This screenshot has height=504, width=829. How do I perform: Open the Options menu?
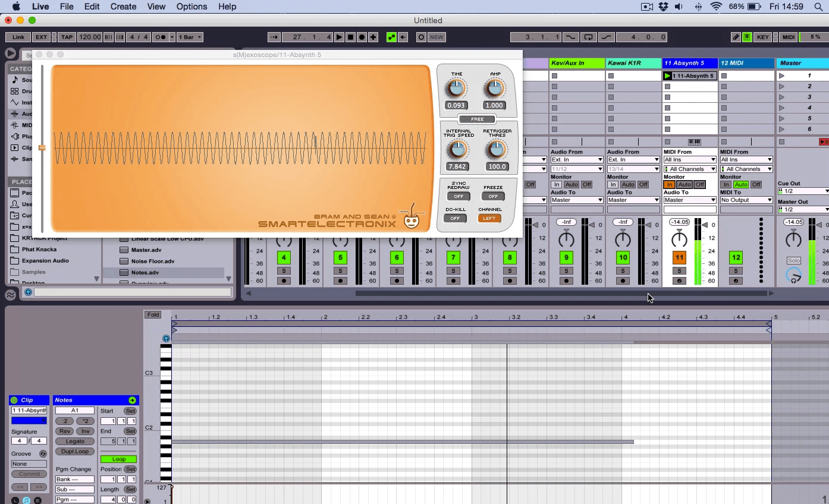click(x=191, y=7)
